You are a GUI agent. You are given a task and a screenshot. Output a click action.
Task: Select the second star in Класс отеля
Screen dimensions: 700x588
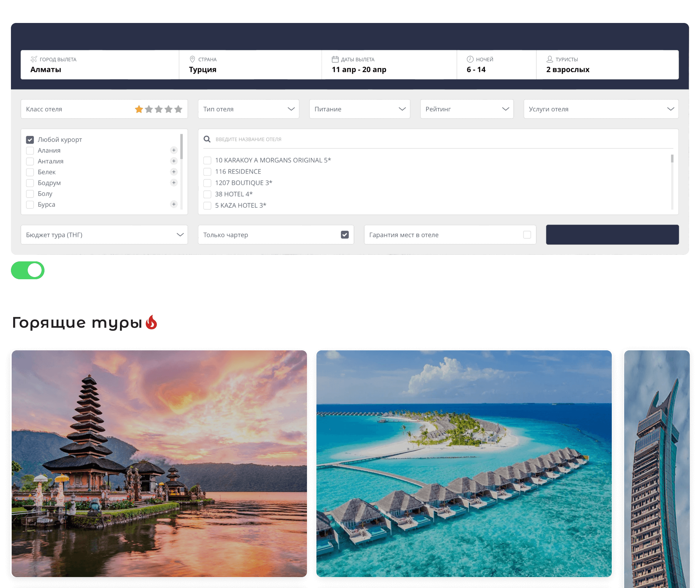point(149,109)
